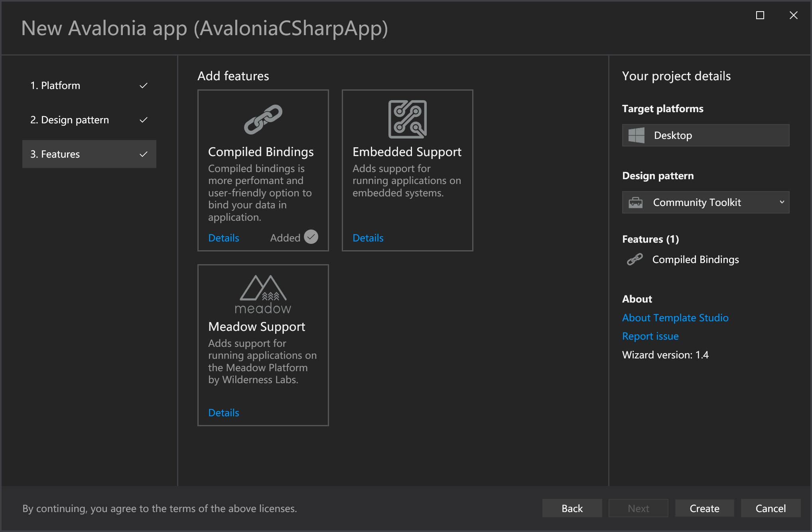Open the About Template Studio link
This screenshot has width=812, height=532.
[675, 318]
